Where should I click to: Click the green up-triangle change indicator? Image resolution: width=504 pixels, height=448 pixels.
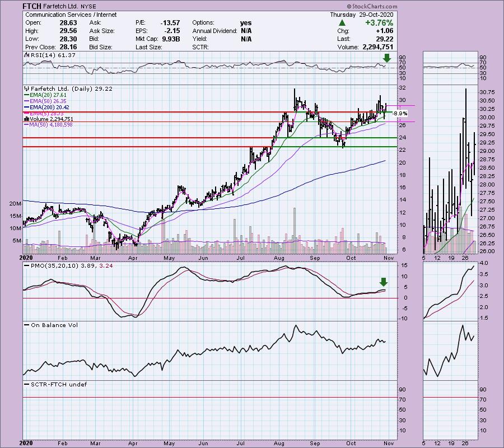(x=342, y=23)
